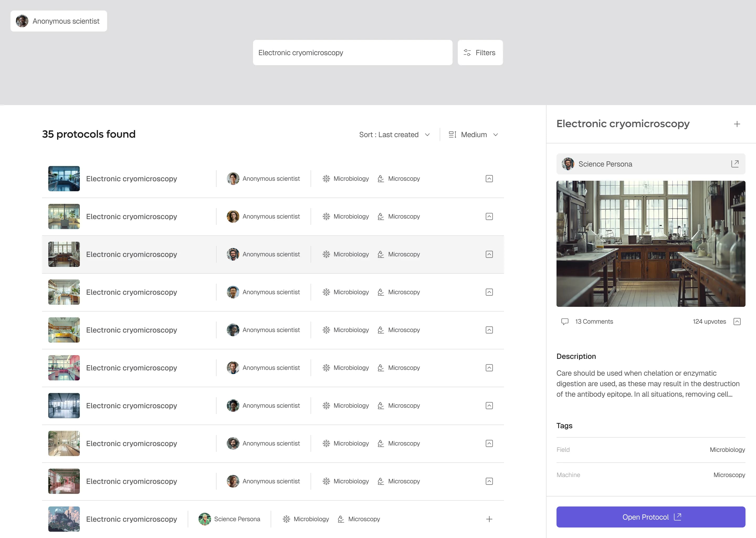The height and width of the screenshot is (538, 756).
Task: Expand the Medium view density dropdown
Action: (473, 134)
